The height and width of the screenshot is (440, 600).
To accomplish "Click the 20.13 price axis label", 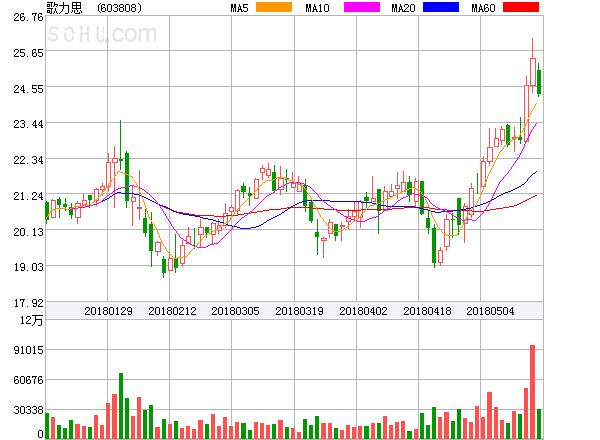I will click(28, 232).
